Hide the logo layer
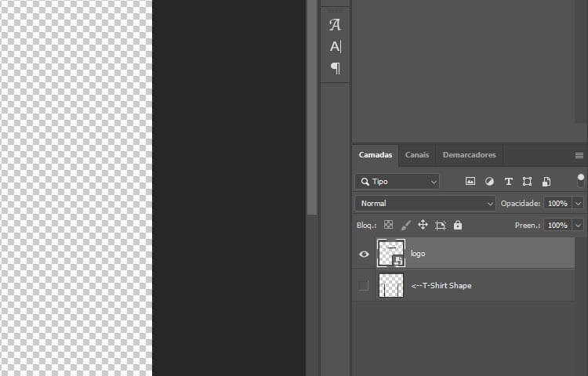The image size is (588, 376). click(364, 254)
